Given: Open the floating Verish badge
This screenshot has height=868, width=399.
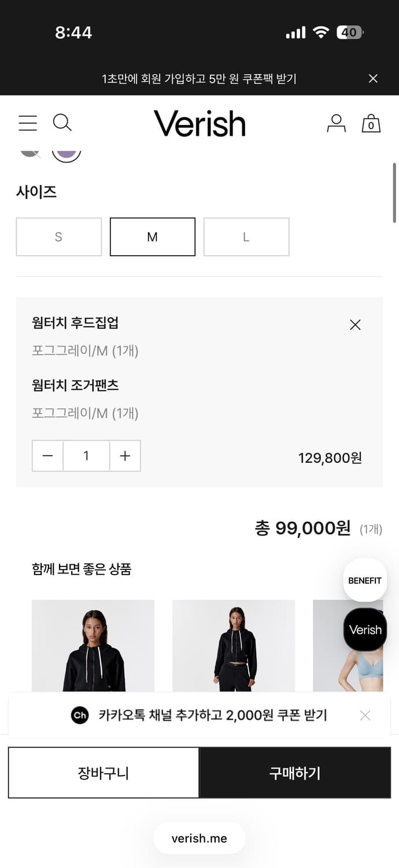Looking at the screenshot, I should 364,630.
